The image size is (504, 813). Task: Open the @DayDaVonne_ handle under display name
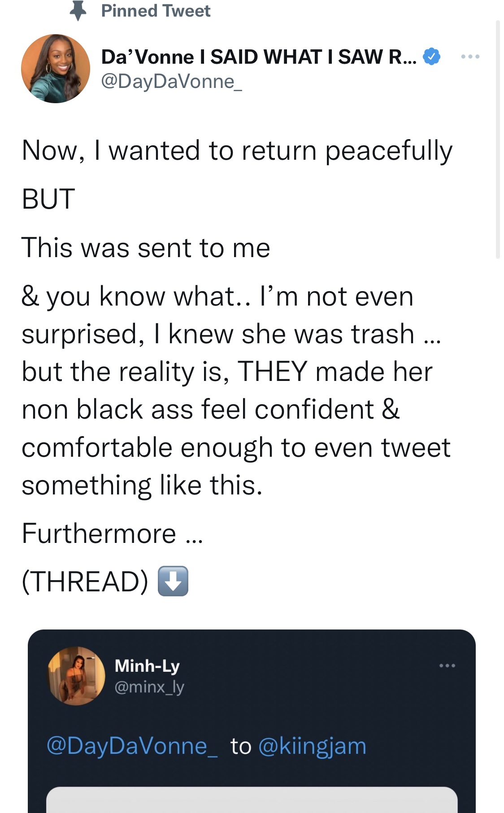pyautogui.click(x=172, y=82)
